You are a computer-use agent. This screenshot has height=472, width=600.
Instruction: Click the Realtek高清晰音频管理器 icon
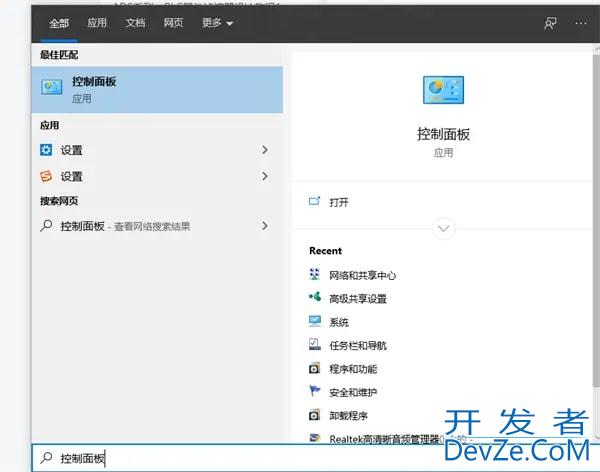(x=315, y=439)
